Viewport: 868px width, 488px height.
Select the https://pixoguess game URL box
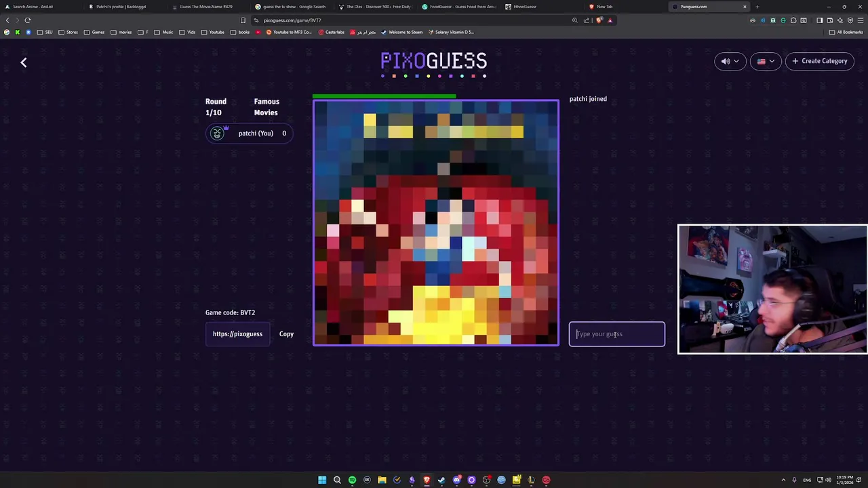point(237,333)
